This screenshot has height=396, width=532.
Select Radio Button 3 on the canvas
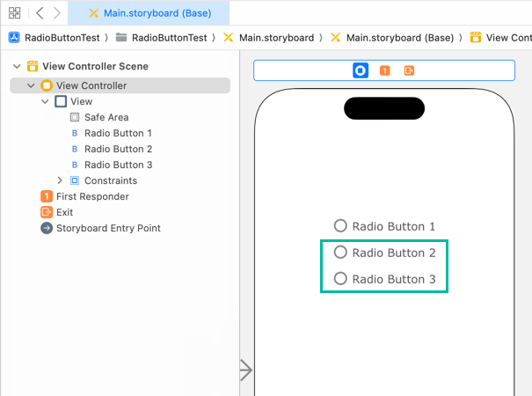pyautogui.click(x=385, y=280)
